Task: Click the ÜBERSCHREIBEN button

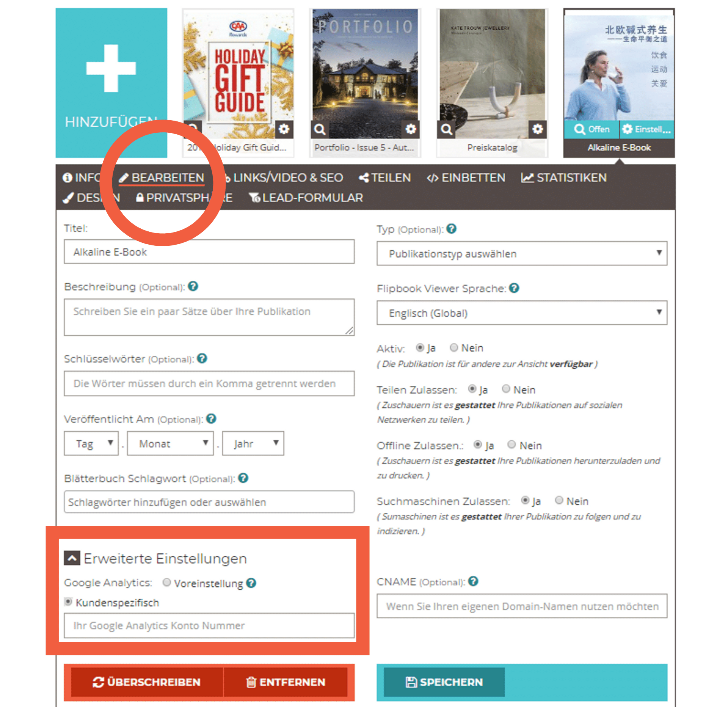Action: [x=147, y=682]
